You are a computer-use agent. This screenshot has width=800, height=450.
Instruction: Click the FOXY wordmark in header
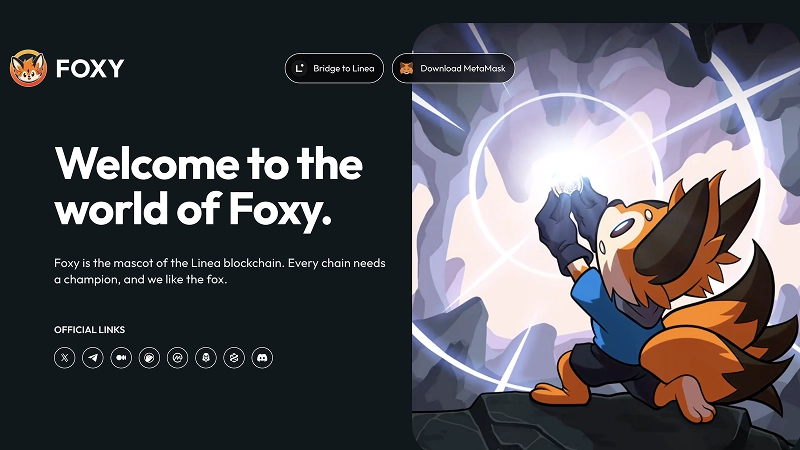(x=90, y=68)
